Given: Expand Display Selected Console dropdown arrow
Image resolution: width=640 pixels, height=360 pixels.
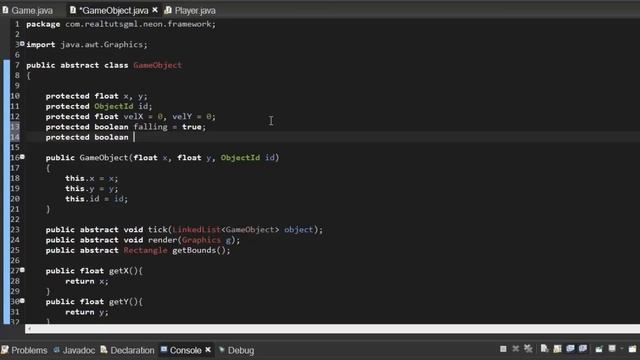Looking at the screenshot, I should tap(621, 349).
